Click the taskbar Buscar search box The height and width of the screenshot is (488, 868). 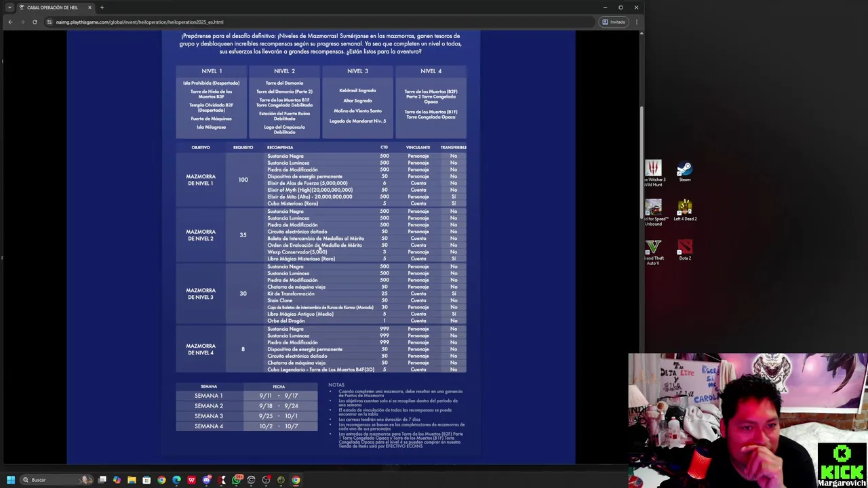[57, 480]
